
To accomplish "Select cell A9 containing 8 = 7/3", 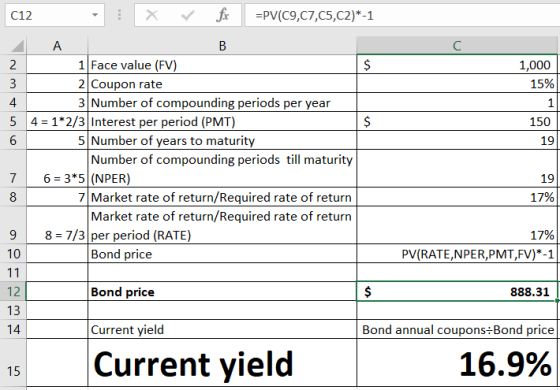I will (57, 225).
